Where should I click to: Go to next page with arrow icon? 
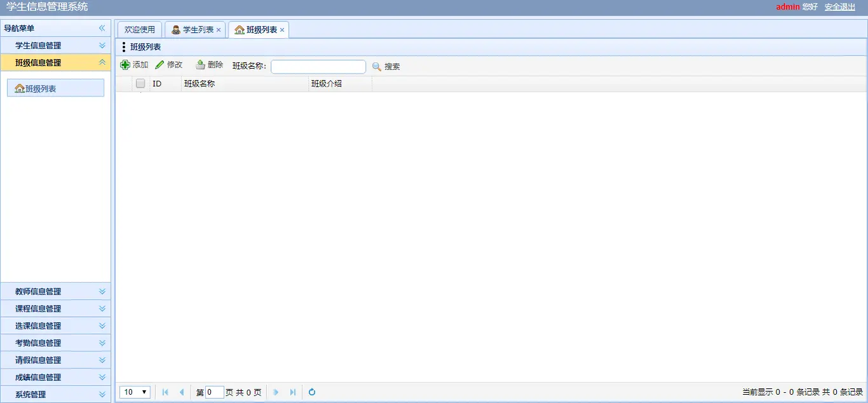(276, 392)
